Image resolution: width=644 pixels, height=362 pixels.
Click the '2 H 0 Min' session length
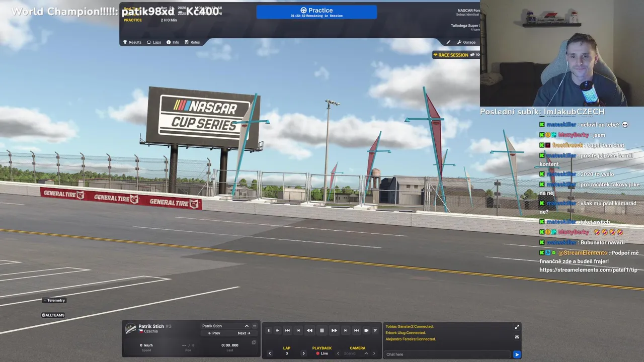(x=169, y=20)
